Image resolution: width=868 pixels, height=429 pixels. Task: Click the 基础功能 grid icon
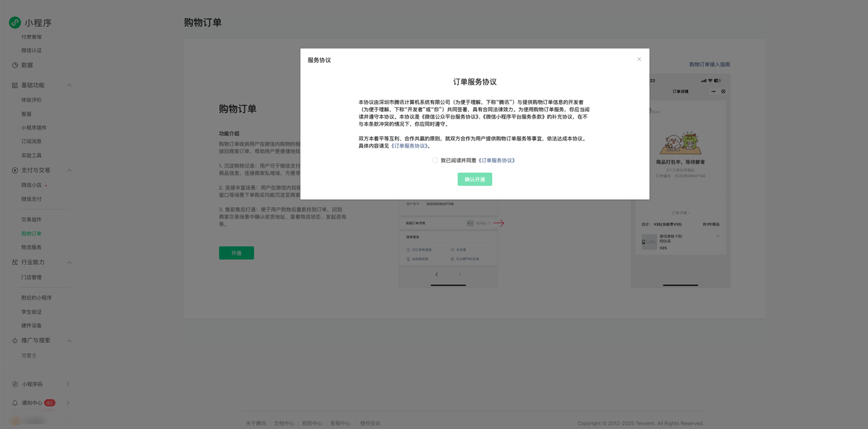pos(15,85)
